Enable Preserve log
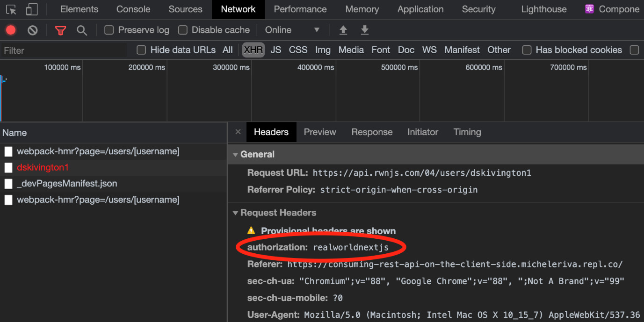 point(109,30)
